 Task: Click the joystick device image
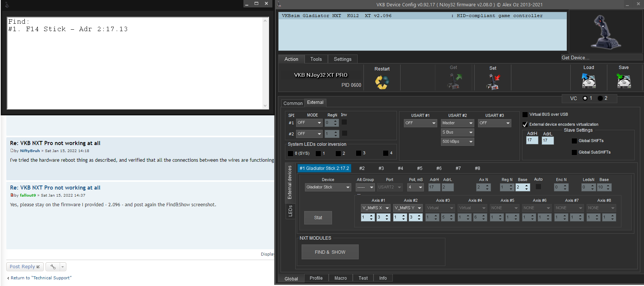click(x=605, y=32)
